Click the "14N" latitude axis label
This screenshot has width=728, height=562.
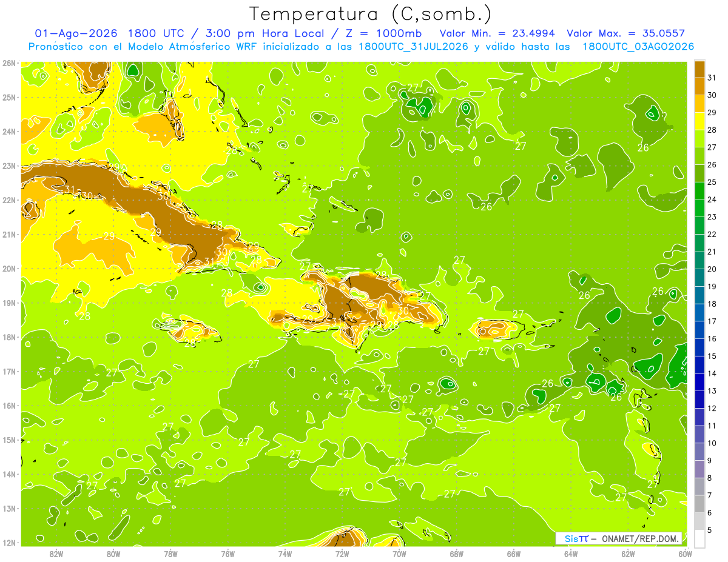[8, 474]
